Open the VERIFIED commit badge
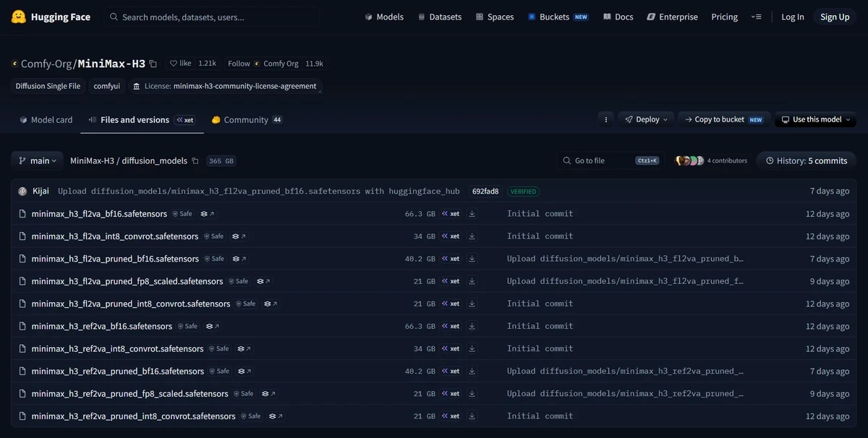The width and height of the screenshot is (868, 438). click(523, 192)
